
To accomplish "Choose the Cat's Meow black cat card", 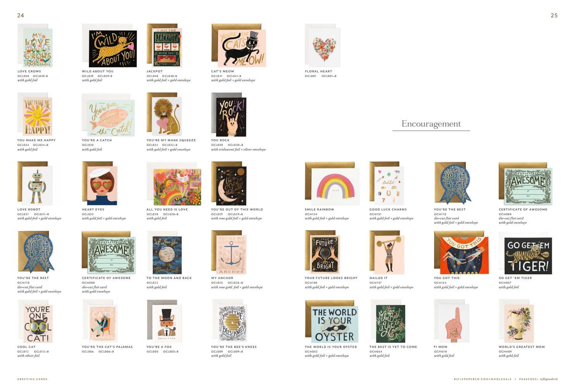I will [239, 46].
